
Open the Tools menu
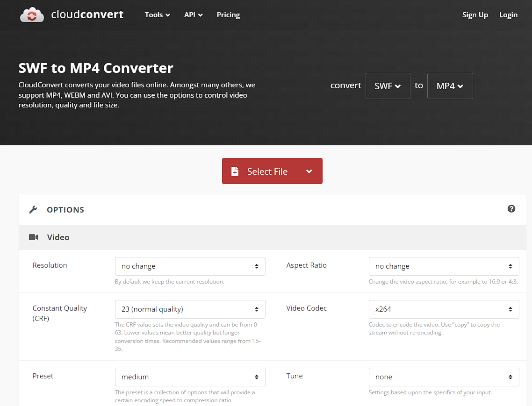(x=158, y=15)
